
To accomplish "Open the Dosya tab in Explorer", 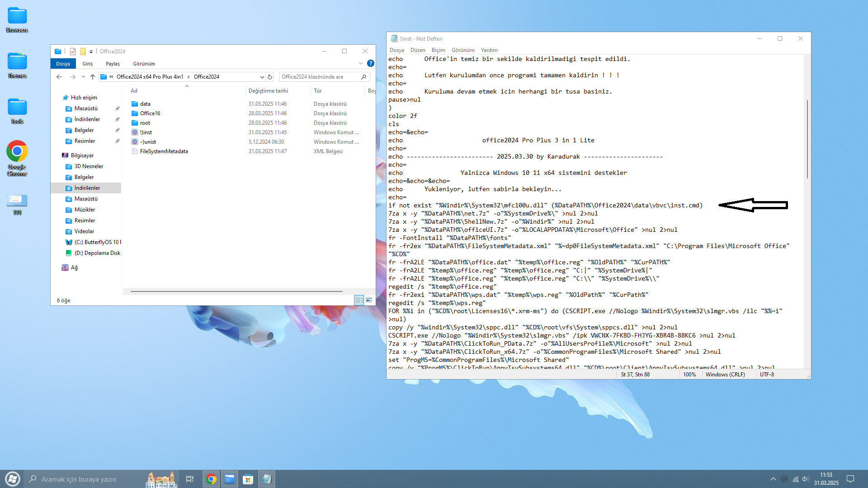I will point(63,64).
